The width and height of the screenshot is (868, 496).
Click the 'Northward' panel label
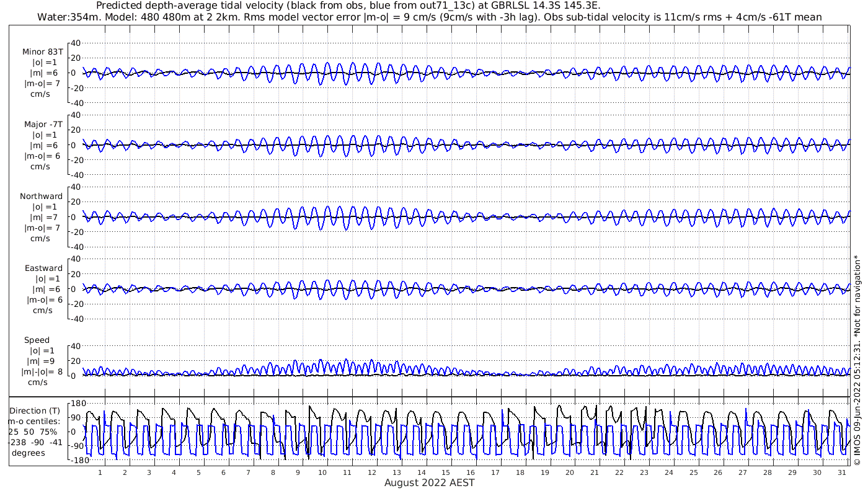(x=41, y=197)
